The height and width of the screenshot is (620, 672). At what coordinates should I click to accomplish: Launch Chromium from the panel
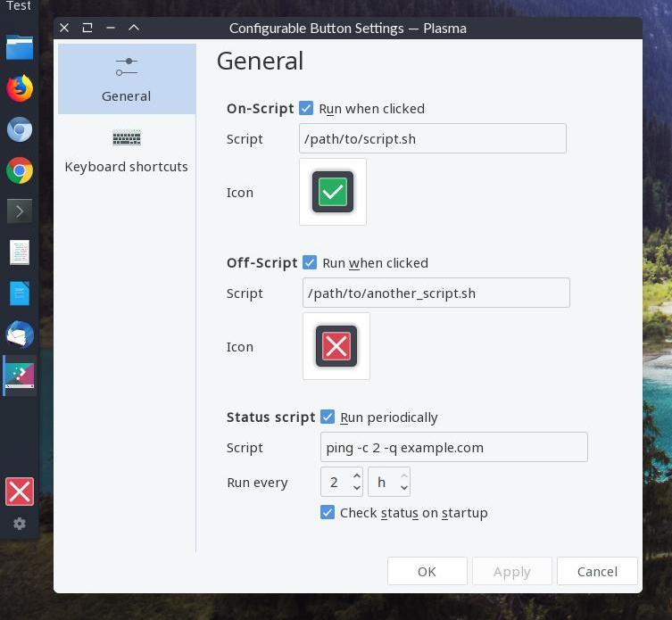(20, 129)
